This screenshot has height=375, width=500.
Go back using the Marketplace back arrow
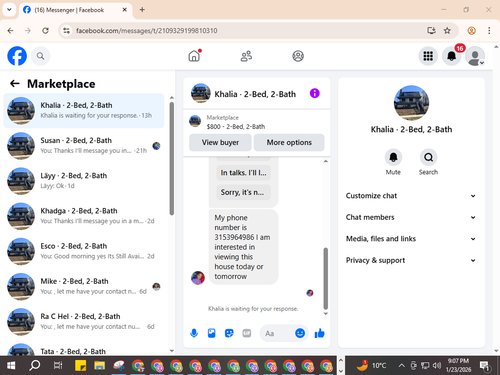pyautogui.click(x=15, y=83)
